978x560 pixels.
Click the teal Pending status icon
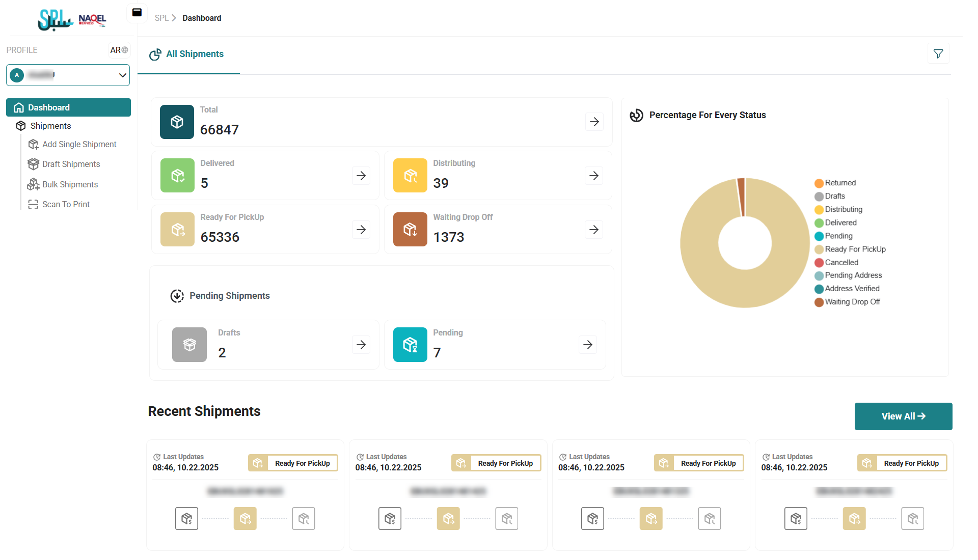click(410, 345)
